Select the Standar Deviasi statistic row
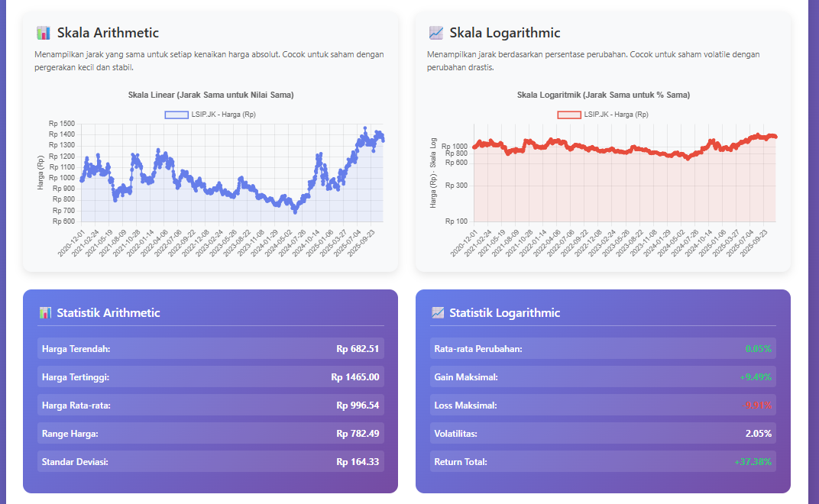This screenshot has width=819, height=504. (x=210, y=462)
